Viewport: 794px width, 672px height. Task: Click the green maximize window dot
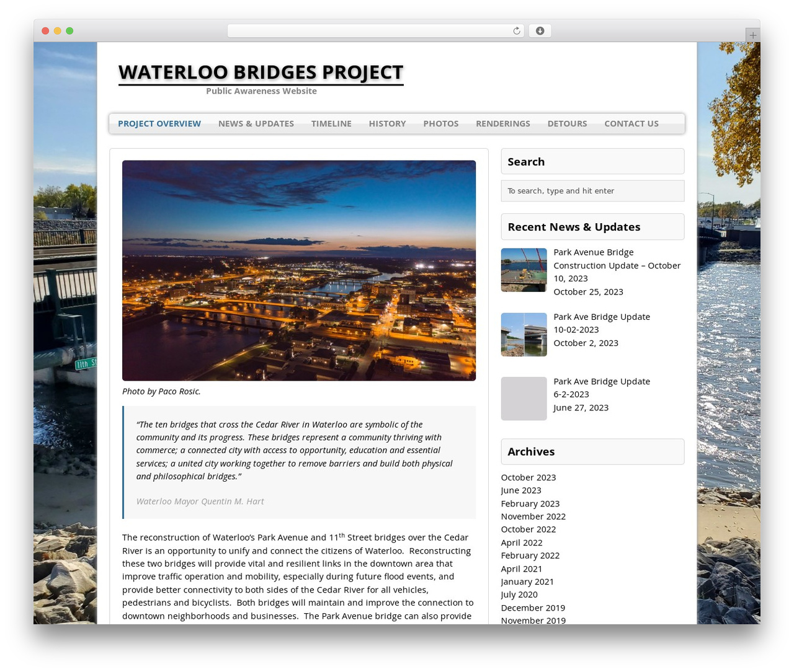click(69, 31)
